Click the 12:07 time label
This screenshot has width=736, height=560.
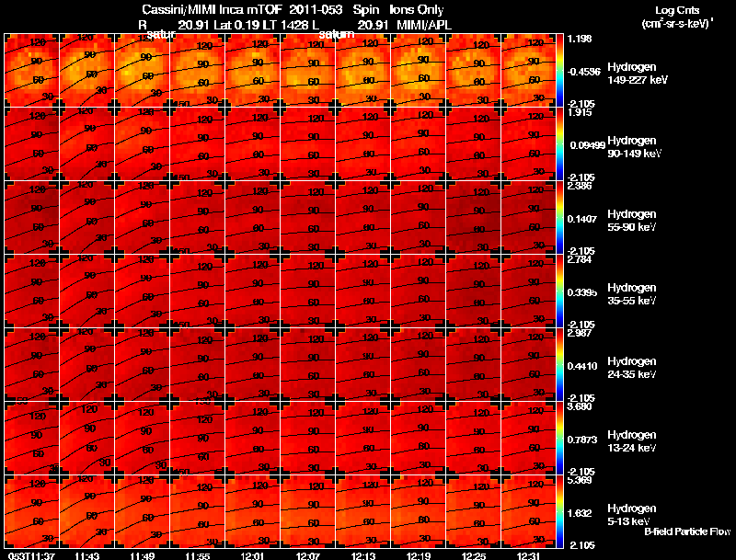pos(308,556)
